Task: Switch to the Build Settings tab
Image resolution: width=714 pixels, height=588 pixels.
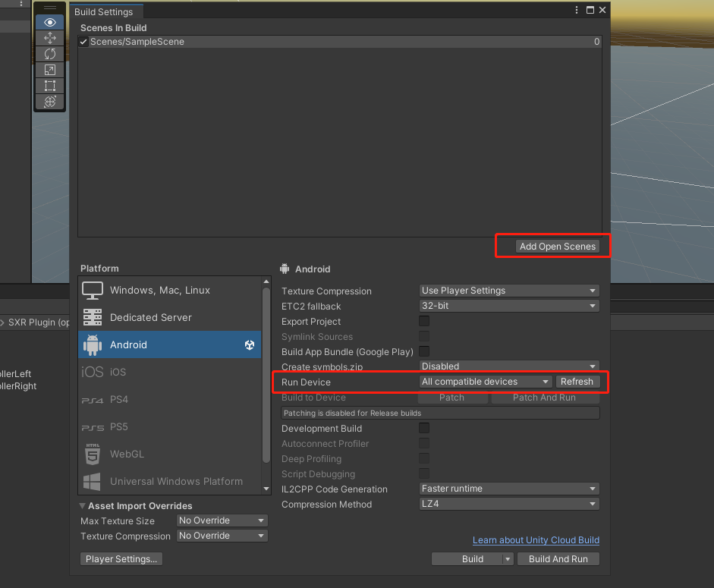Action: click(105, 11)
